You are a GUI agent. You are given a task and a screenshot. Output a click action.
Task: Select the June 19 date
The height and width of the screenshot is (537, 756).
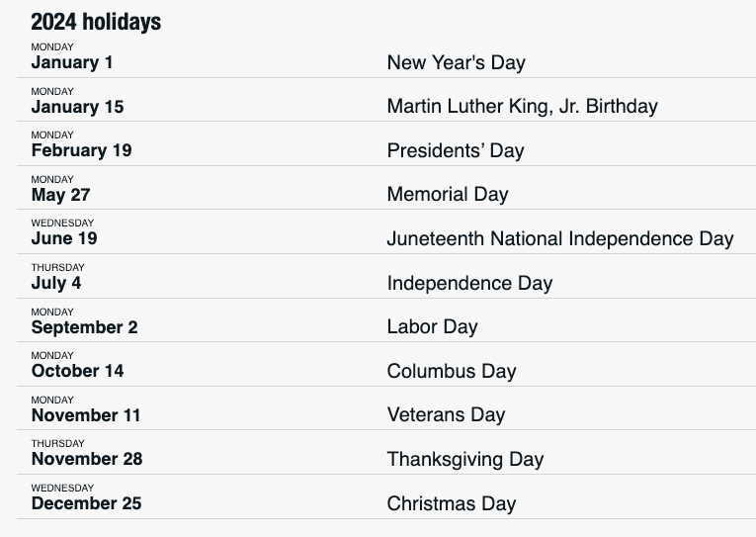point(64,238)
